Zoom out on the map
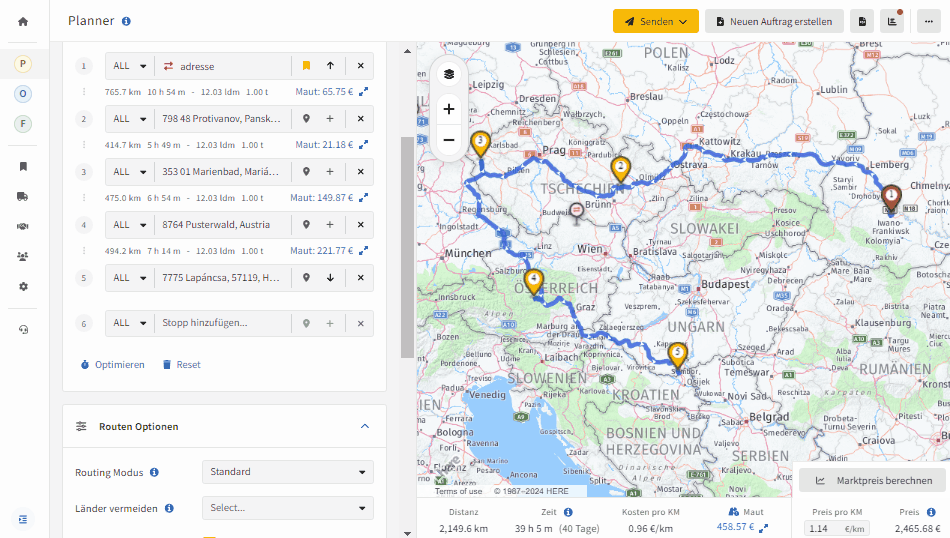This screenshot has height=538, width=950. click(x=449, y=140)
